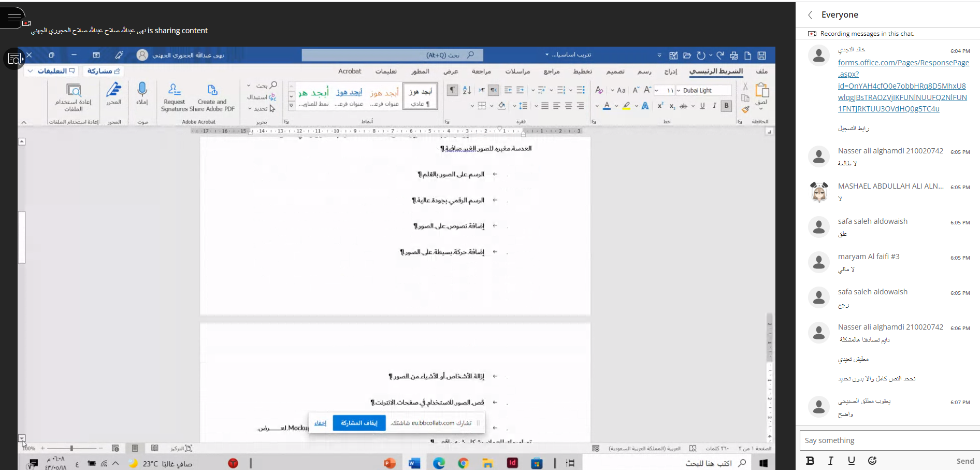
Task: Toggle Show/Hide paragraph marks
Action: point(453,90)
